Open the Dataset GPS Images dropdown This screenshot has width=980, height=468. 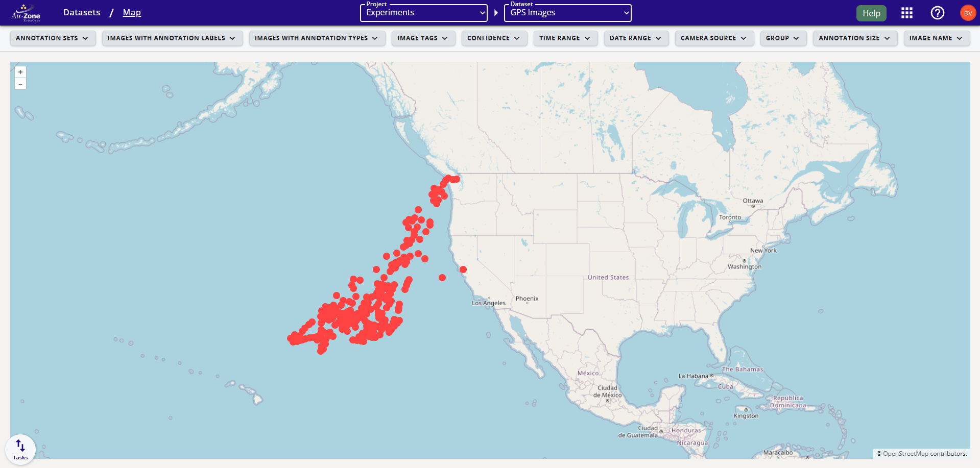tap(567, 13)
